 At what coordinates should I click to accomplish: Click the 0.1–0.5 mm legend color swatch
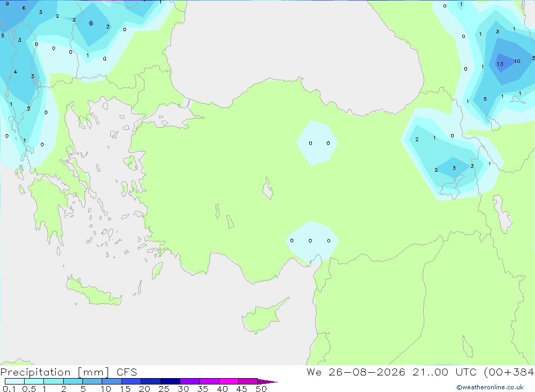(14, 381)
